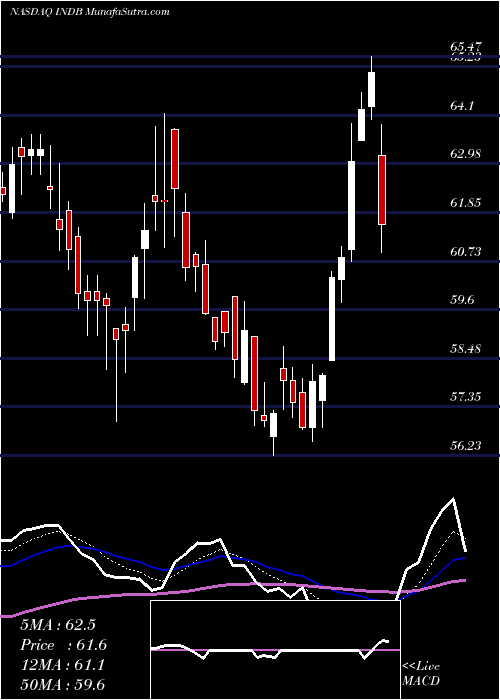Viewport: 500px width, 700px height.
Task: Click the 59.6 price level label
Action: click(x=462, y=300)
